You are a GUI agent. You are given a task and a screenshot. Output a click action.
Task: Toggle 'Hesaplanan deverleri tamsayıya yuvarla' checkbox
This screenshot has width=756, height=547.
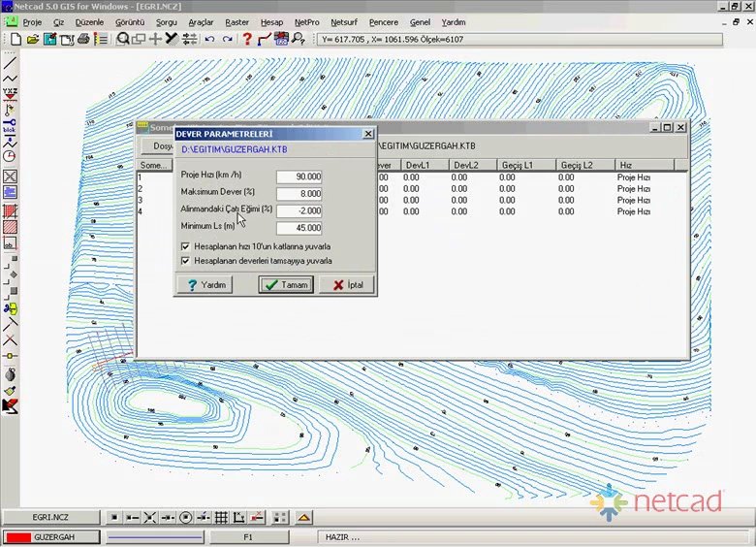185,261
